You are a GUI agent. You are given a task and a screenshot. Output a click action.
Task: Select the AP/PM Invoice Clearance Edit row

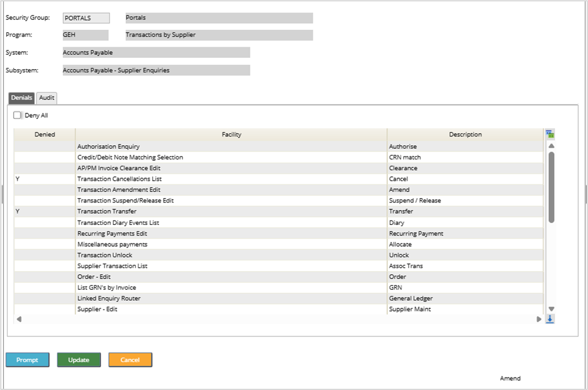(278, 168)
